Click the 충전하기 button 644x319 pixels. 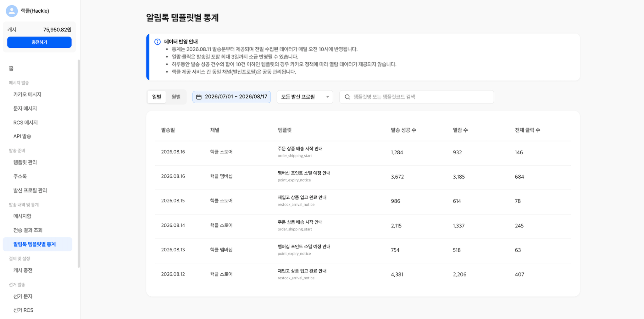pos(39,42)
